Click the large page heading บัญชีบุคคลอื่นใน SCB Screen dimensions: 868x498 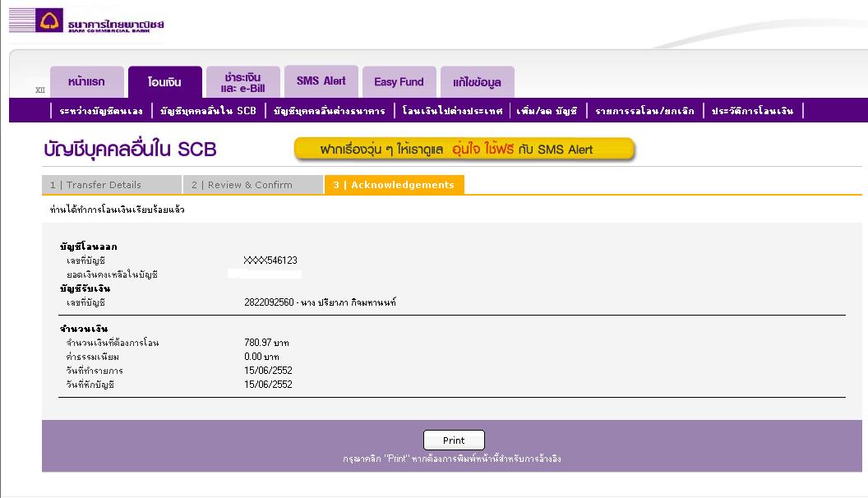pos(130,150)
